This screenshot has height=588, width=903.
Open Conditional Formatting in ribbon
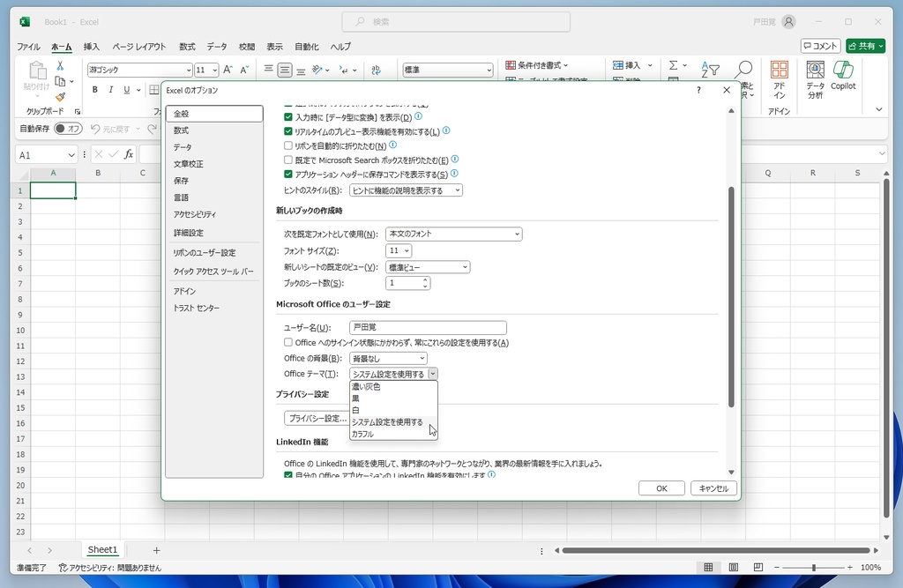click(537, 65)
